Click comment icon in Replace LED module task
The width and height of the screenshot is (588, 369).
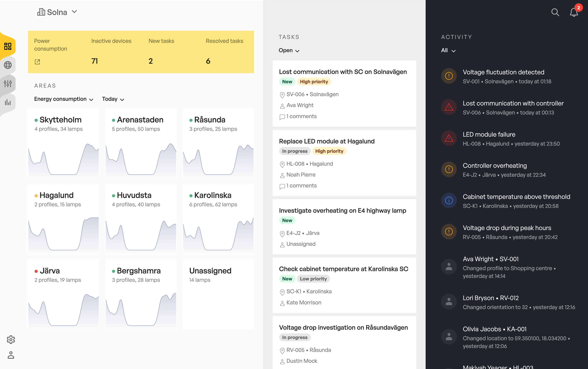pyautogui.click(x=282, y=186)
